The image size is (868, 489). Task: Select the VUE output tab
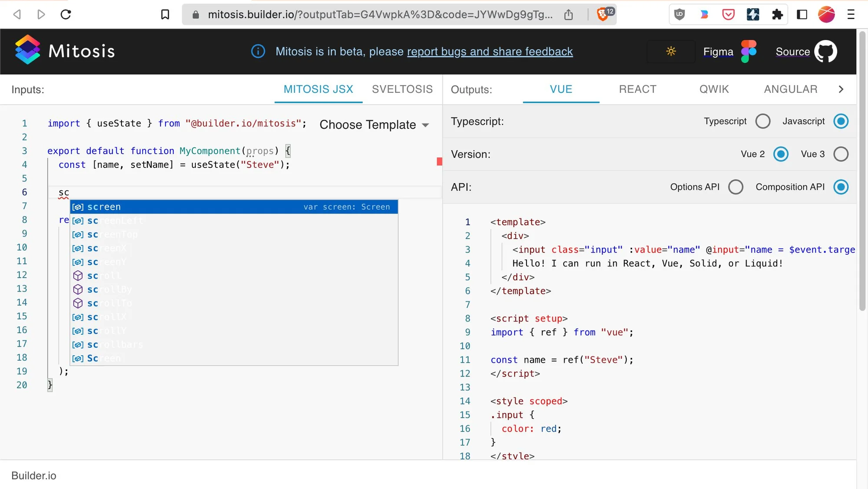point(561,89)
